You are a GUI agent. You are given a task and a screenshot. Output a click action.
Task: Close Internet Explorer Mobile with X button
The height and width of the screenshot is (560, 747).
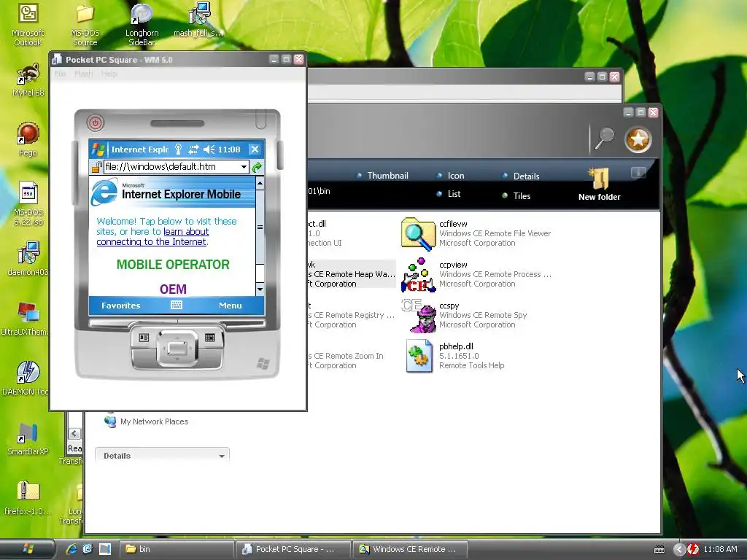pyautogui.click(x=255, y=149)
